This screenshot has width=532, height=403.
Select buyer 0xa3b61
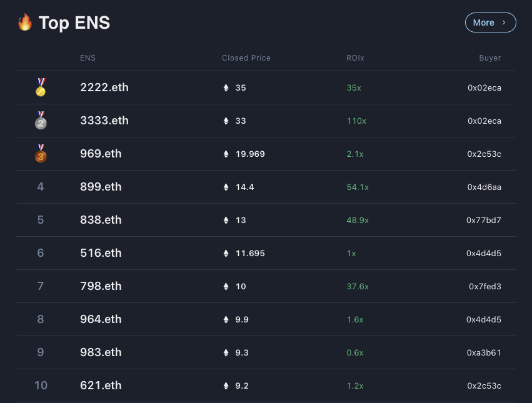(x=484, y=352)
